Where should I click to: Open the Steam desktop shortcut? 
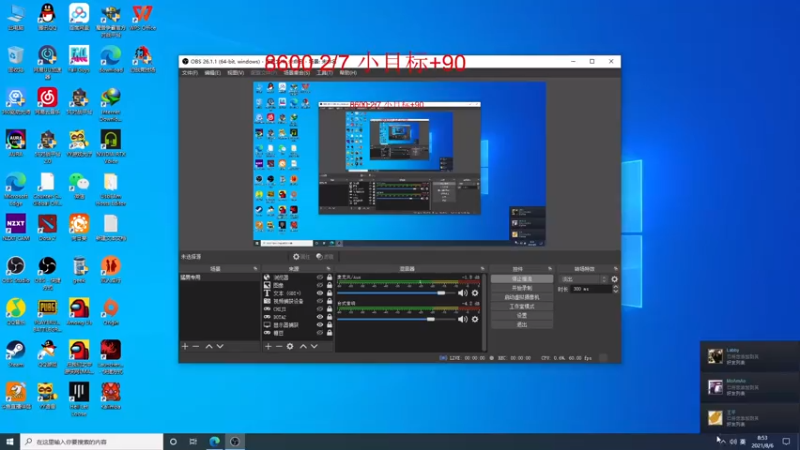pos(16,354)
